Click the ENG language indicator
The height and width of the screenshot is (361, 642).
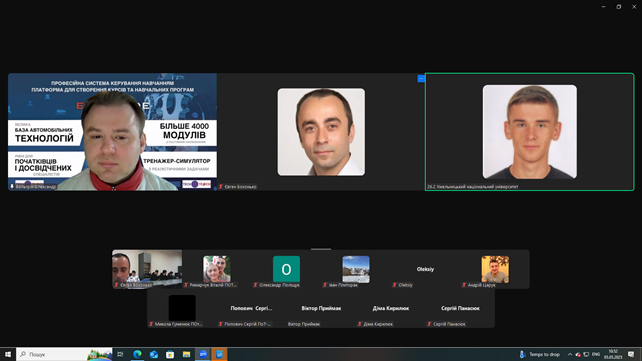596,354
